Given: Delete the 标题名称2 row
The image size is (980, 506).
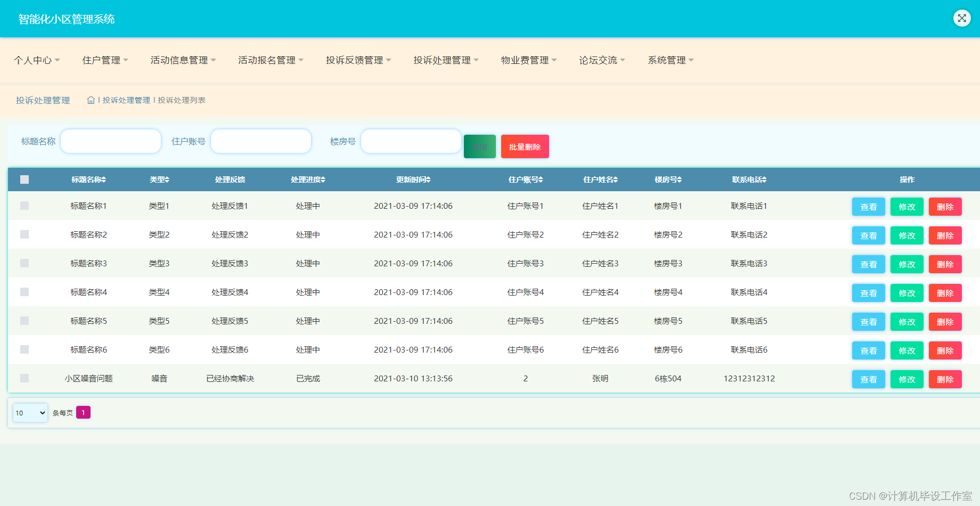Looking at the screenshot, I should (x=945, y=235).
